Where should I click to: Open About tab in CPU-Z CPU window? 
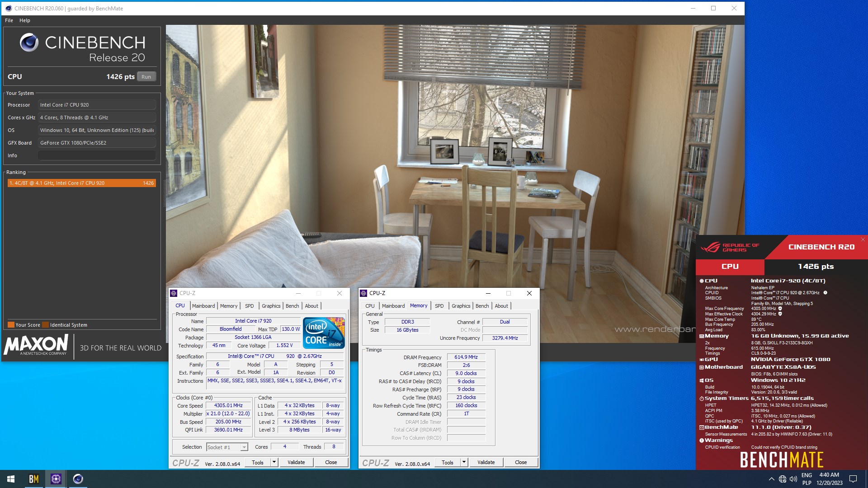(x=311, y=306)
